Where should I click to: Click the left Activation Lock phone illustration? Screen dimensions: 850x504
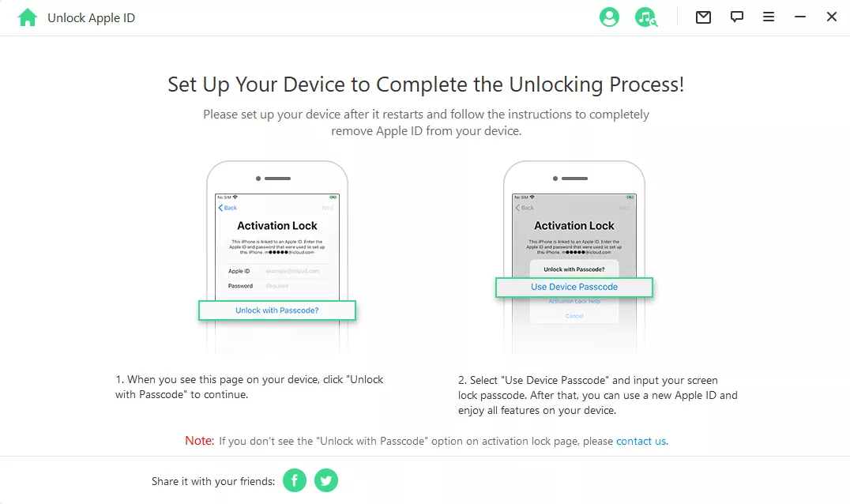[x=277, y=258]
